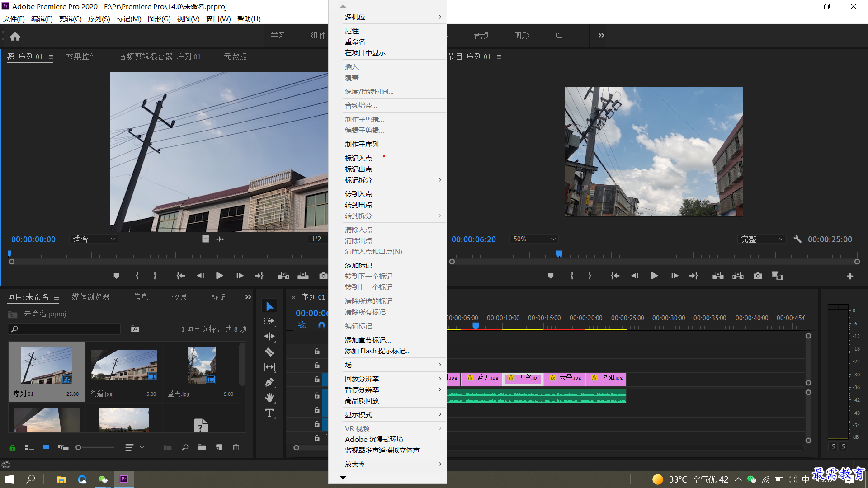This screenshot has width=868, height=488.
Task: Open the 项目:未命名 panel menu
Action: point(57,297)
